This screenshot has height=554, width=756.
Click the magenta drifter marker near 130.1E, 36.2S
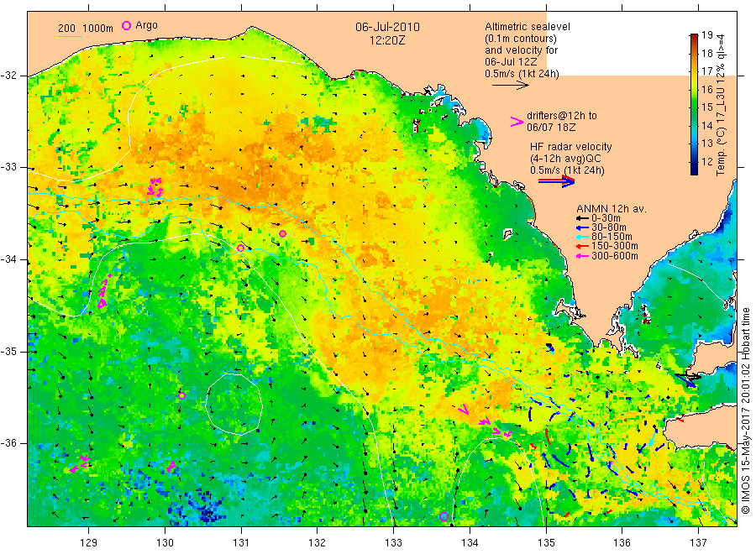[x=171, y=466]
